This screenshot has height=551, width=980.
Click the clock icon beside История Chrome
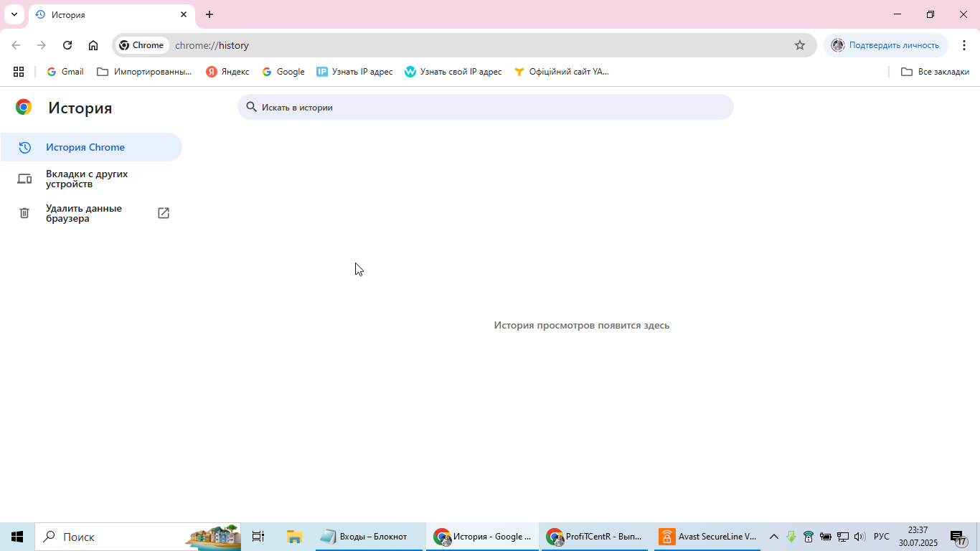(x=24, y=147)
